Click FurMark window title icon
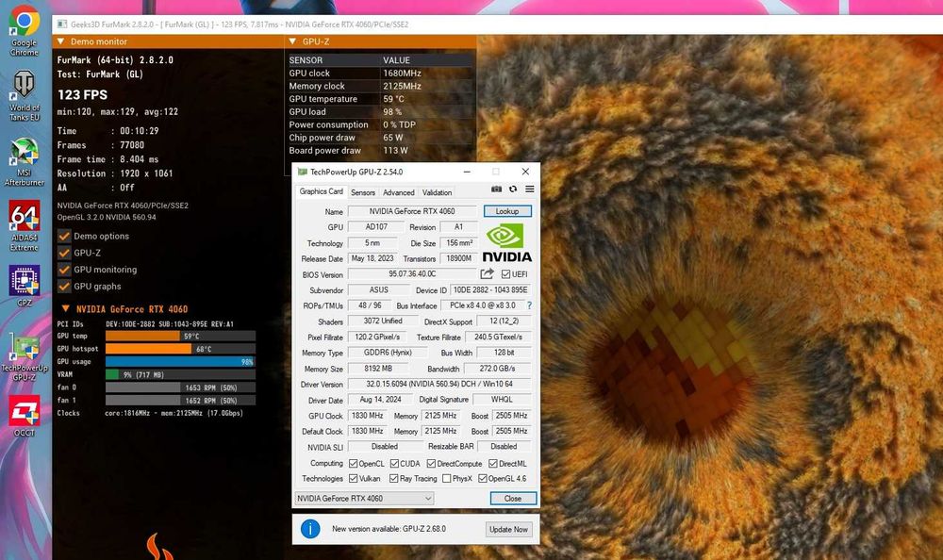The width and height of the screenshot is (943, 560). pos(62,25)
